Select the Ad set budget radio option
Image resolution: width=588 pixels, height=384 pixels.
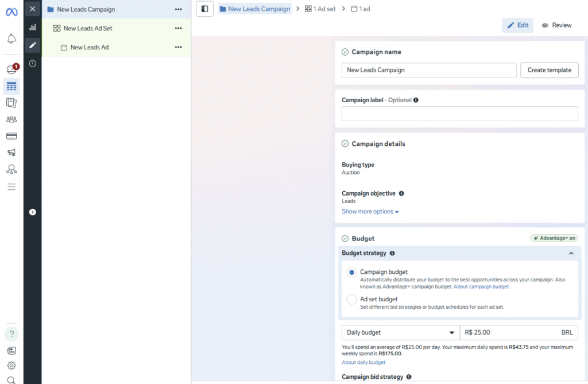point(351,299)
